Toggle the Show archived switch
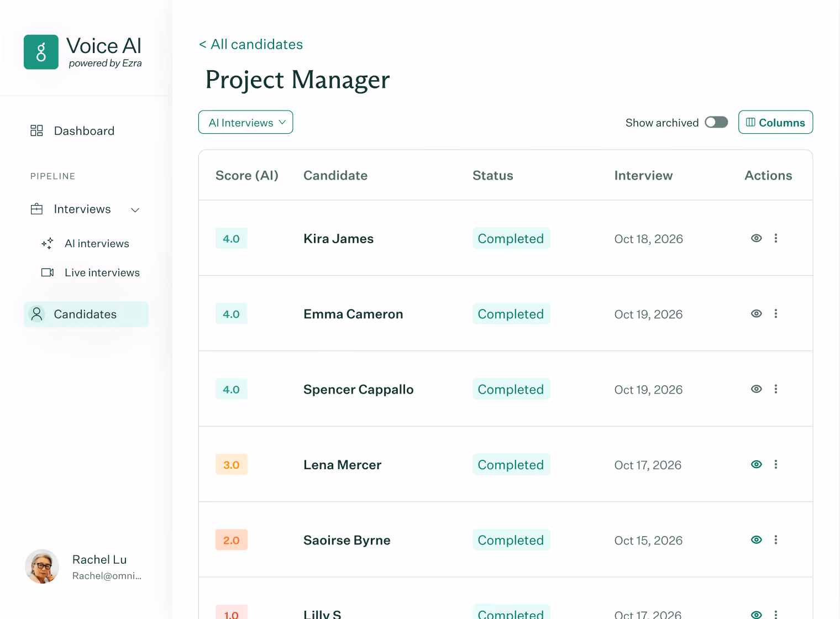Screen dimensions: 840x619 (x=716, y=122)
